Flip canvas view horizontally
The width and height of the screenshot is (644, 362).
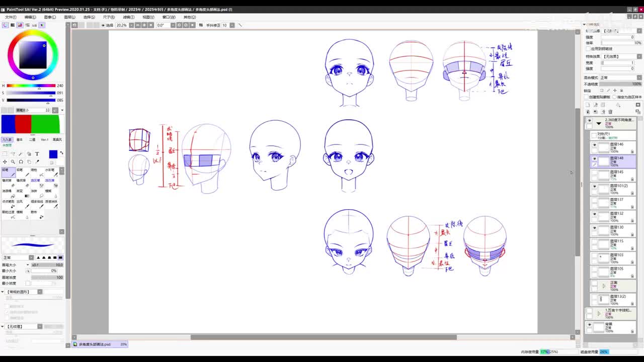(x=200, y=25)
